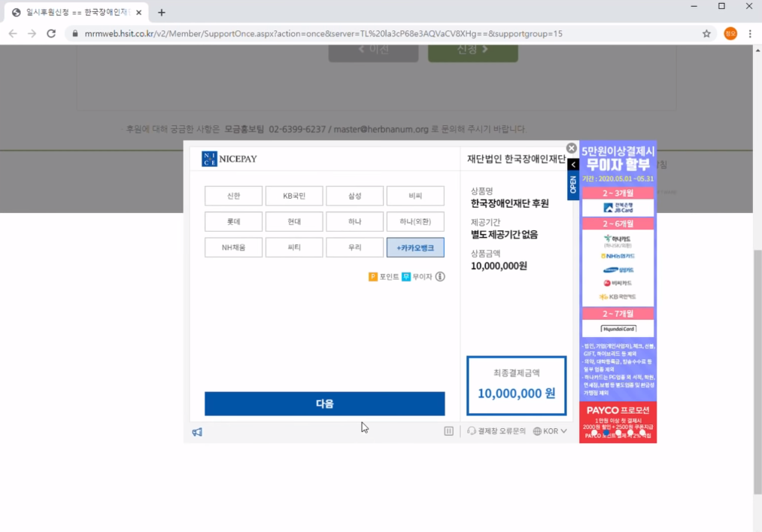This screenshot has height=532, width=762.
Task: Reload the page
Action: click(x=51, y=34)
